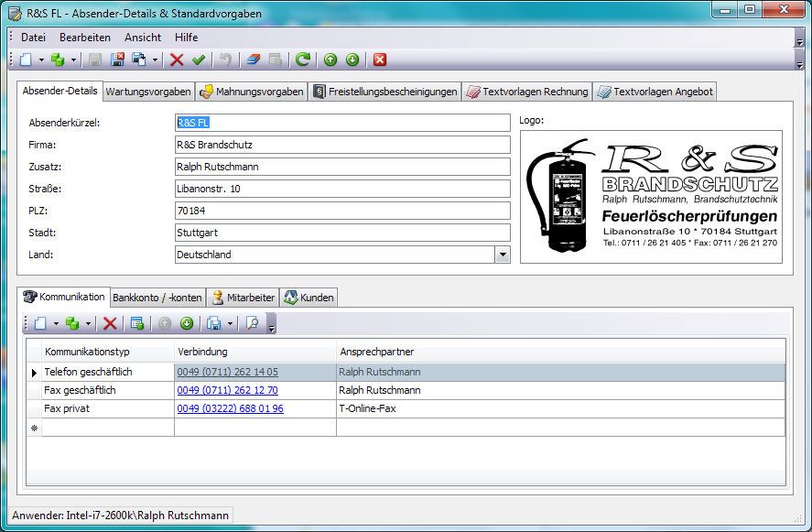
Task: Click the red square X close icon in main toolbar
Action: click(x=380, y=60)
